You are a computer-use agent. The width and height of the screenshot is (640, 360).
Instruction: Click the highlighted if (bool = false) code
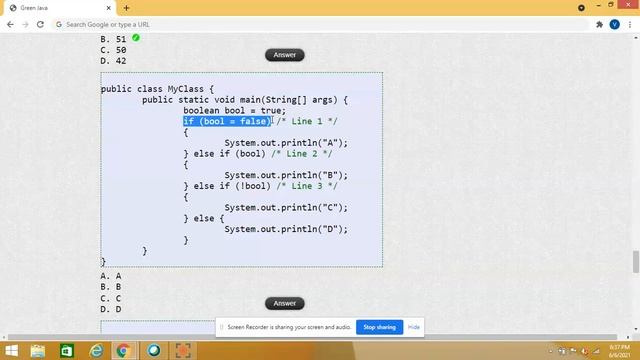[227, 121]
